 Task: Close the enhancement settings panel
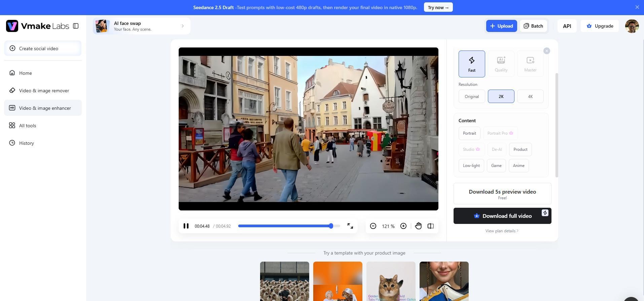546,51
